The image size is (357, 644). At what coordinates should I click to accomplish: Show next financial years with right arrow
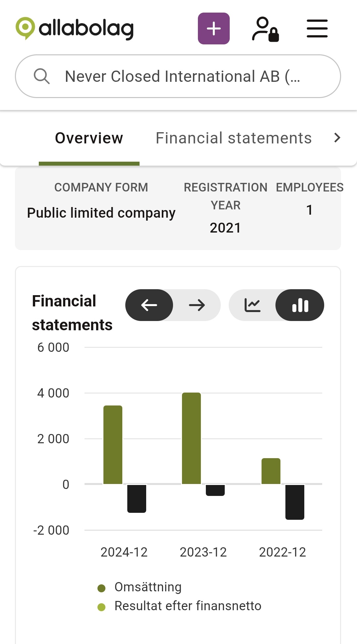click(197, 305)
